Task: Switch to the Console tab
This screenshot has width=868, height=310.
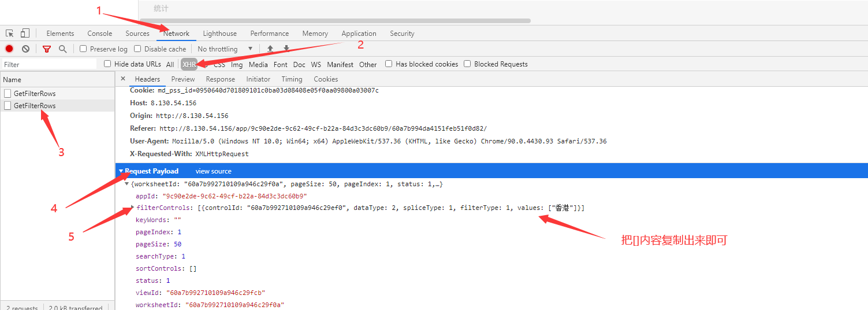Action: pyautogui.click(x=100, y=34)
